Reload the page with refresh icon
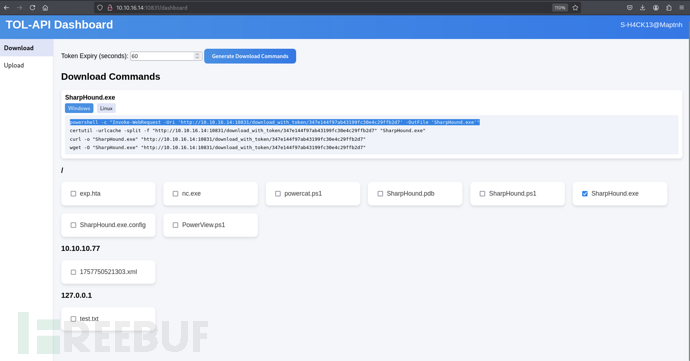Image resolution: width=690 pixels, height=361 pixels. click(33, 7)
